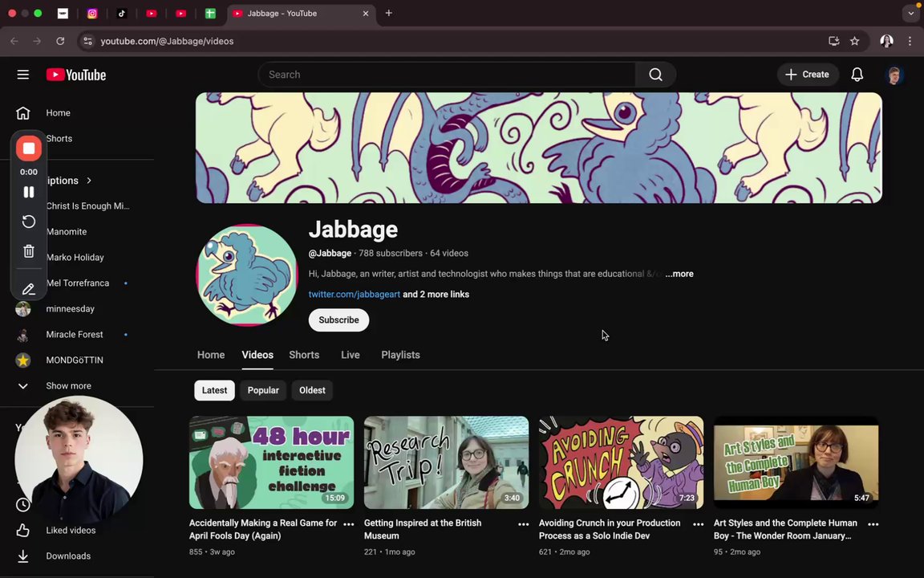
Task: Restart the recording with the circular arrow
Action: pos(28,222)
